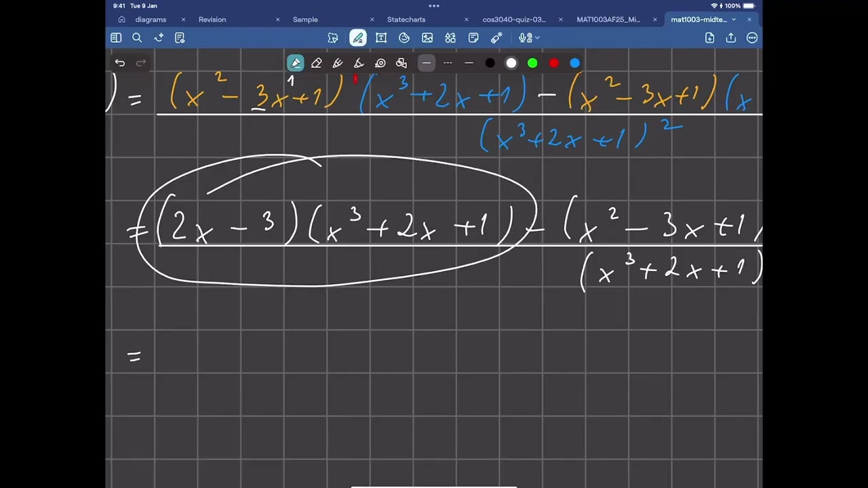Pick the white pen color
The image size is (868, 488).
511,63
